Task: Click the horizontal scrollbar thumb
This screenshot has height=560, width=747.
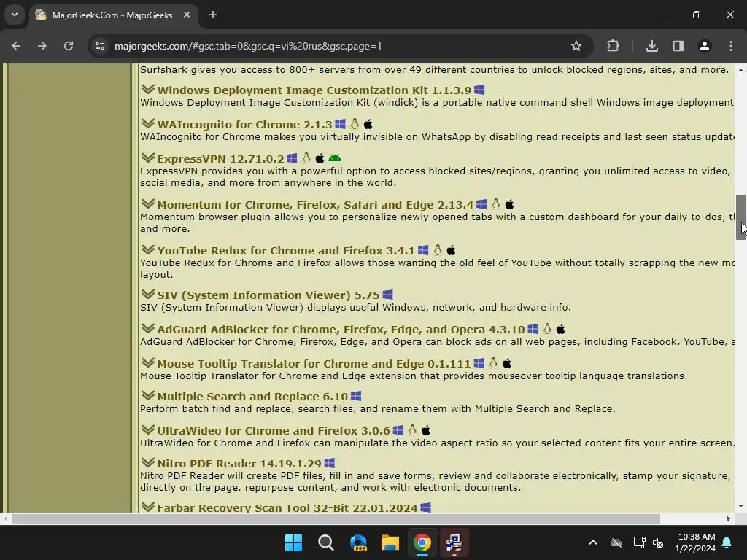Action: (x=336, y=518)
